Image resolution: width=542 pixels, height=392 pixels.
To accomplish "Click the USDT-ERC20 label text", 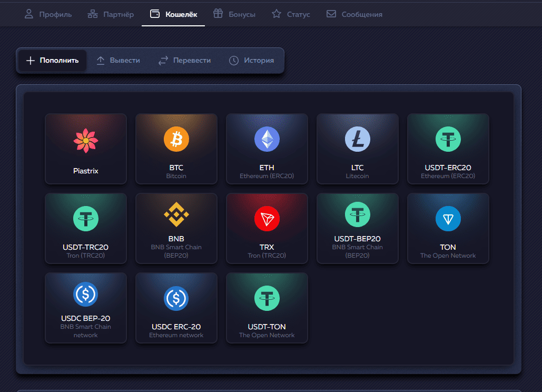I will [448, 168].
